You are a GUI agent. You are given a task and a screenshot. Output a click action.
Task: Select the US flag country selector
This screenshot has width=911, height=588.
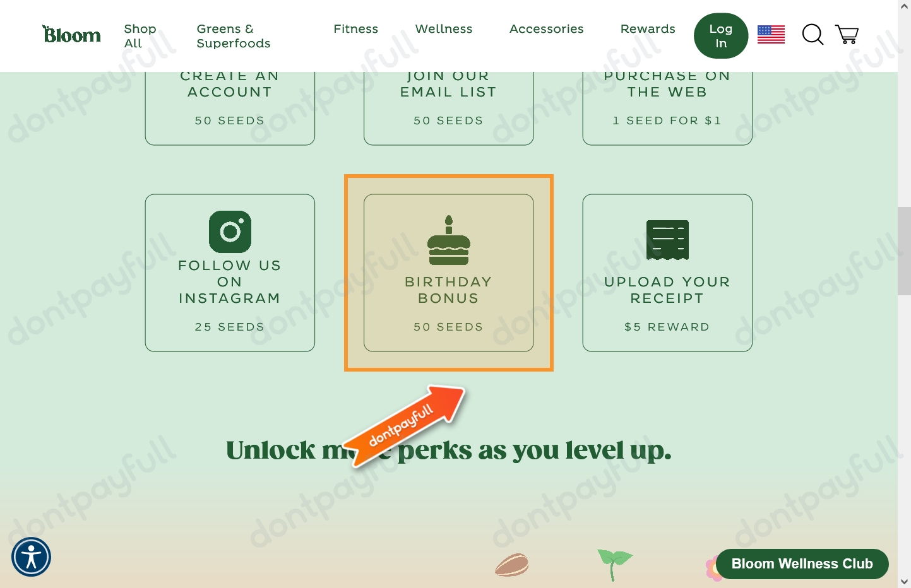(771, 35)
